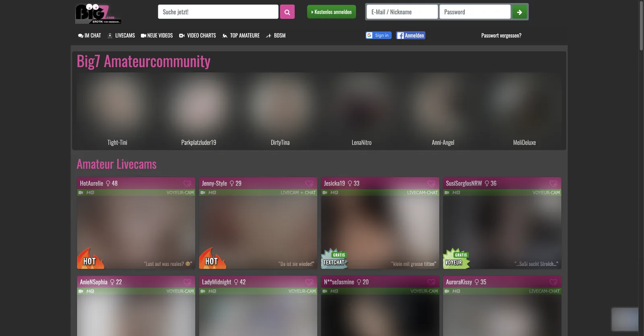This screenshot has width=644, height=336.
Task: Click HOT flame badge on Jenny-Style card
Action: [x=213, y=259]
